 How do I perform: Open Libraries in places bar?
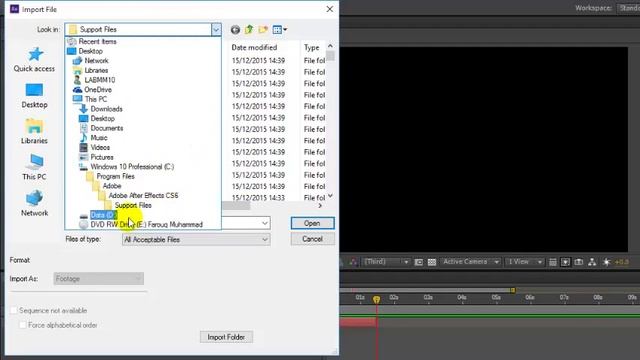tap(34, 132)
